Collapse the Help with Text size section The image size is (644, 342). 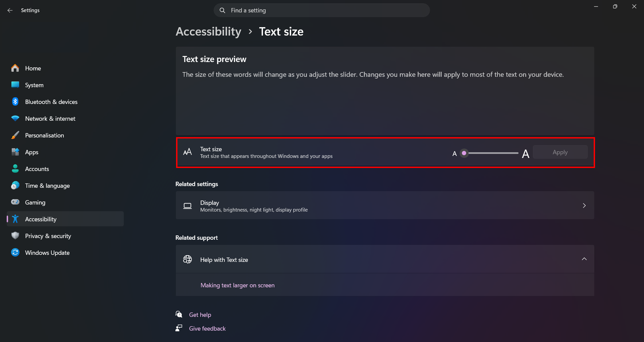(x=584, y=259)
